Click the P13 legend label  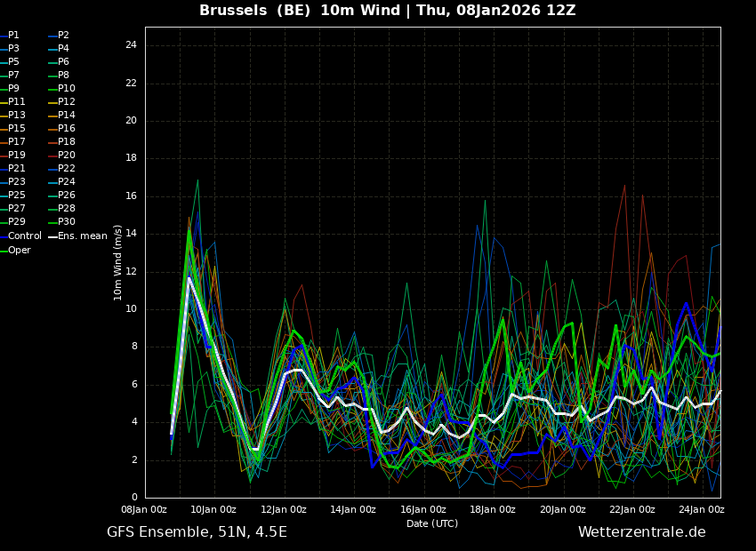pos(17,116)
